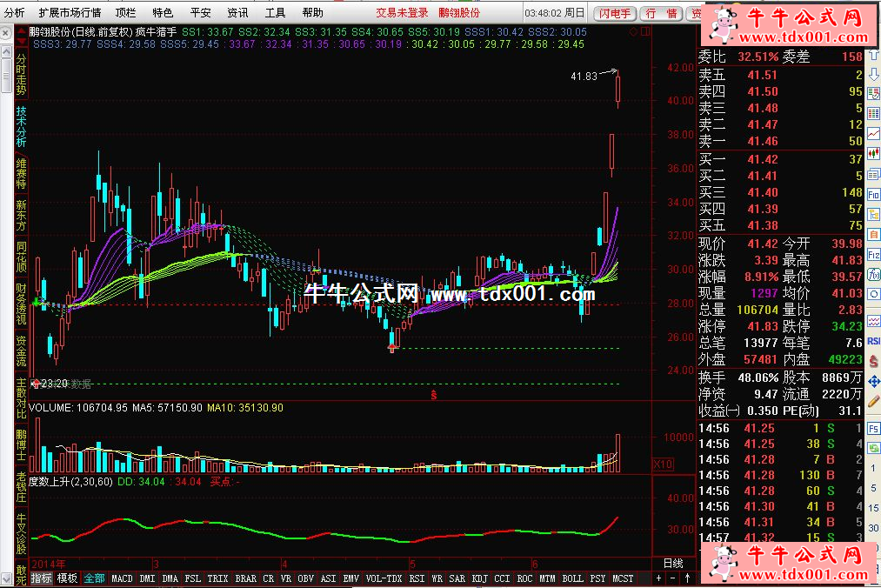Select 5-minute period in right toolbar
Screen dimensions: 881x588
click(x=873, y=488)
